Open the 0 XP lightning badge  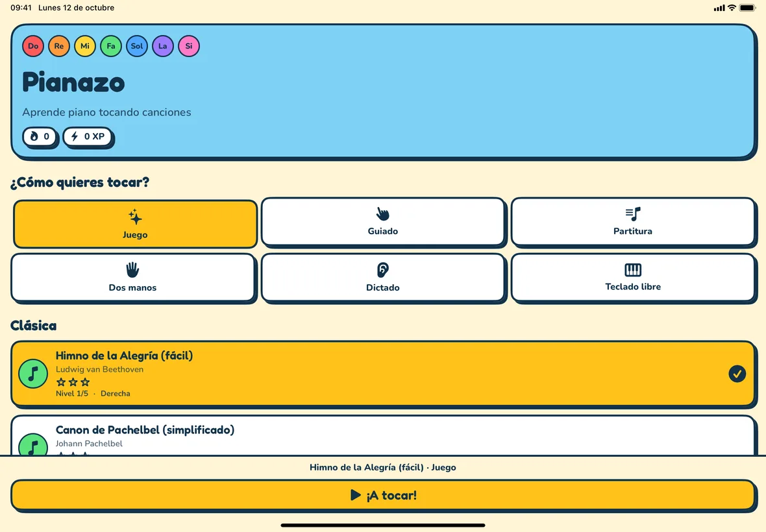88,137
